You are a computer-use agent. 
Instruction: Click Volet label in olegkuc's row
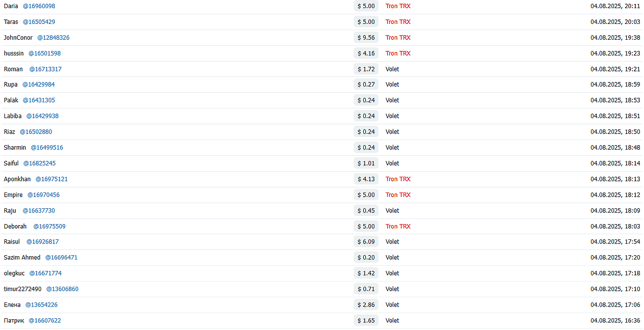(392, 273)
